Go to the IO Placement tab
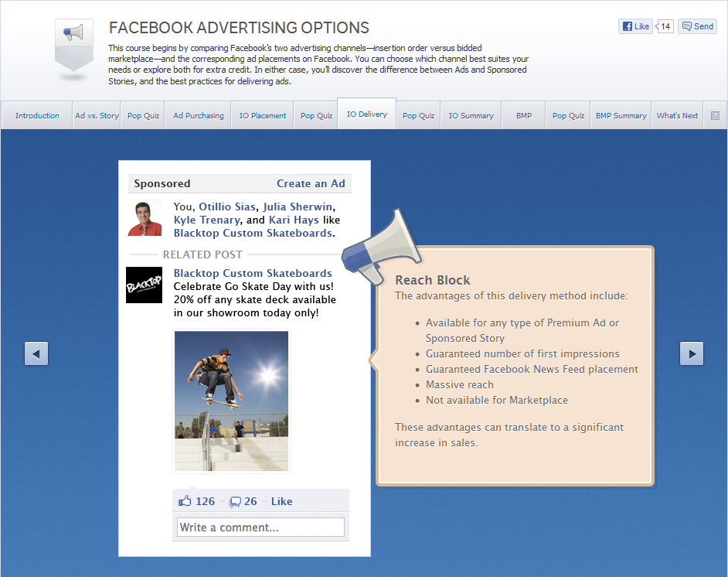 263,116
